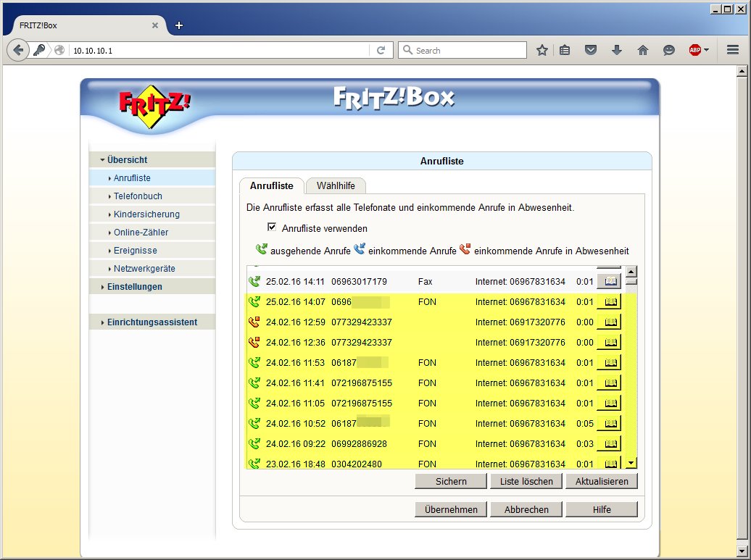The width and height of the screenshot is (751, 560).
Task: Click the Firefox bookmark star icon
Action: [x=542, y=50]
